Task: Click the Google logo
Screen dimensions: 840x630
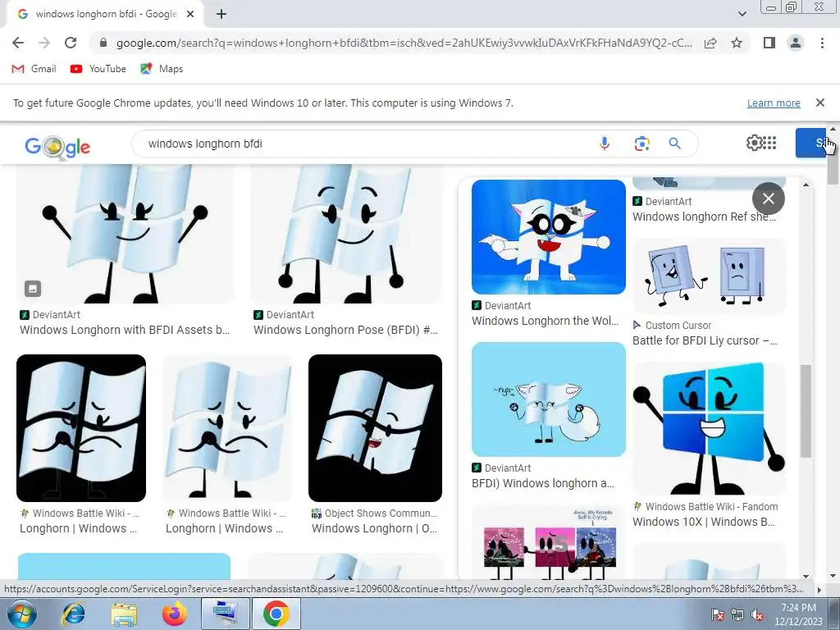Action: pyautogui.click(x=57, y=147)
